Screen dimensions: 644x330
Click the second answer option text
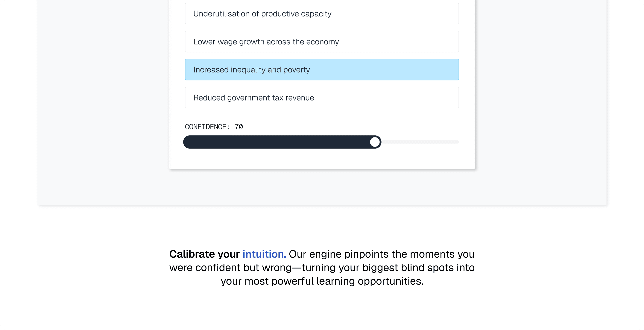266,42
